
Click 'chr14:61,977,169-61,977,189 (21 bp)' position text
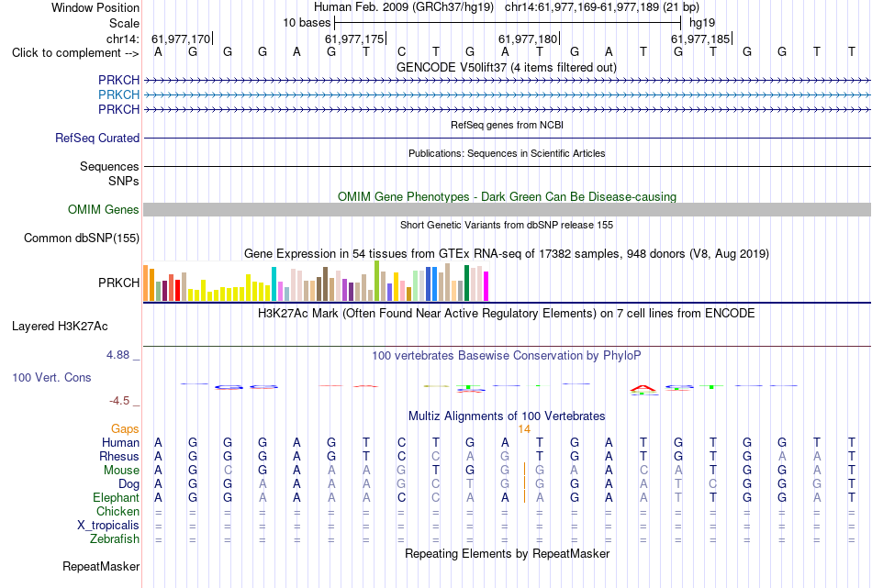click(x=602, y=7)
